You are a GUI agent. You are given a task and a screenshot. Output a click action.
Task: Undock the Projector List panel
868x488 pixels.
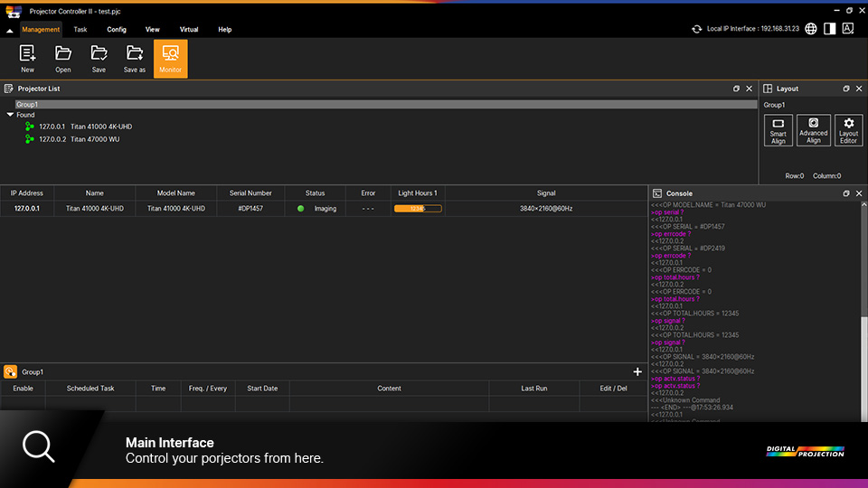click(736, 89)
